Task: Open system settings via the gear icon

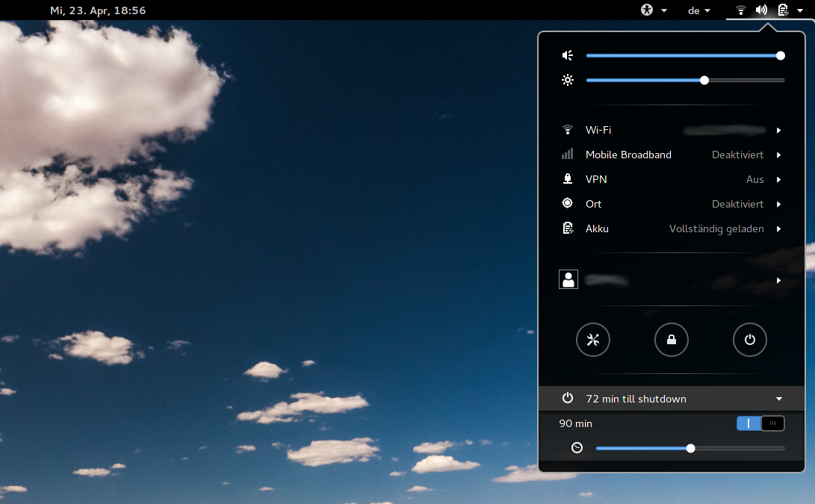Action: (592, 340)
